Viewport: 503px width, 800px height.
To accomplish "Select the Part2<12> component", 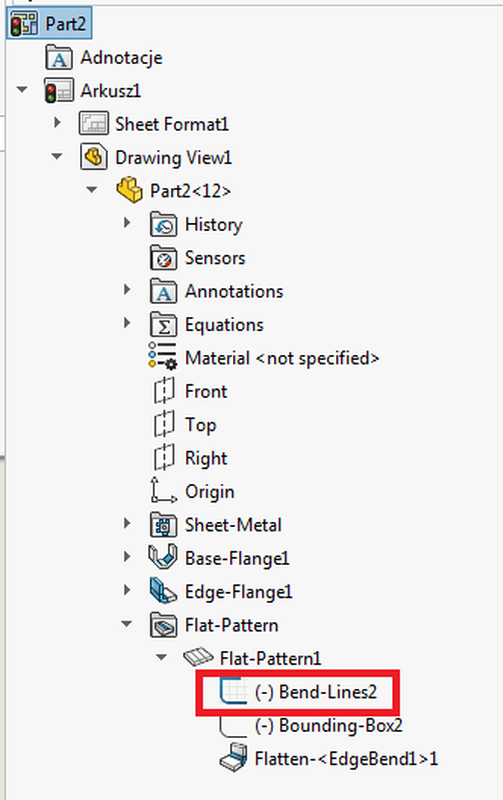I will pos(190,191).
